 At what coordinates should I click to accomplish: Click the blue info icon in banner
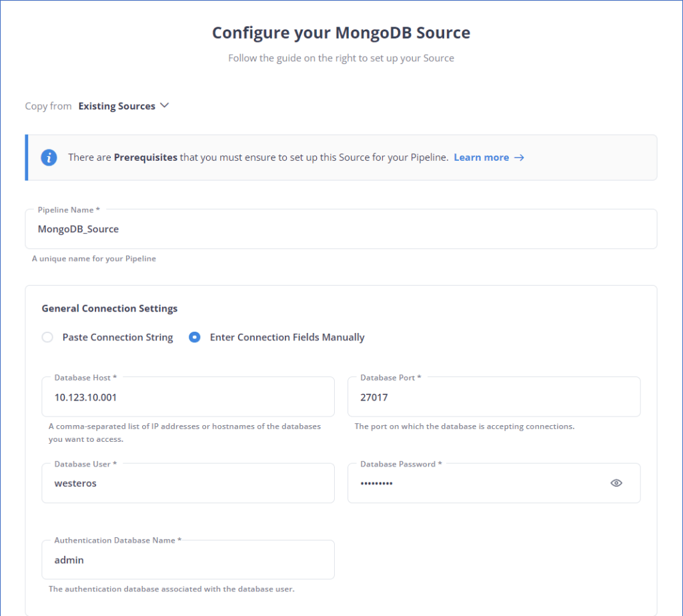49,158
